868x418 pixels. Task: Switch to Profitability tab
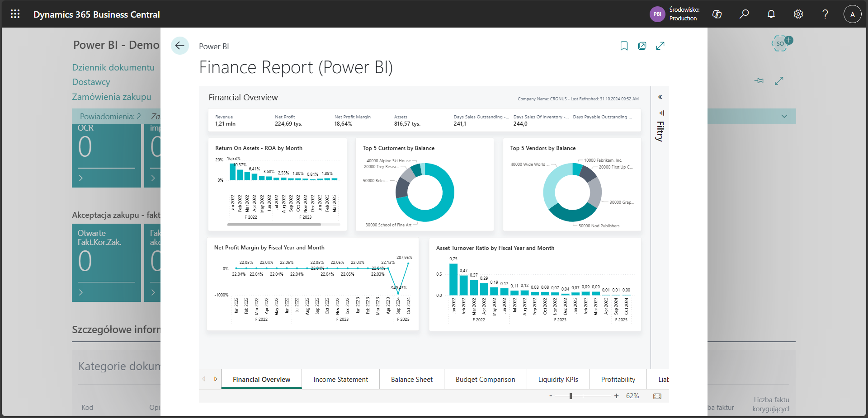[x=618, y=379]
